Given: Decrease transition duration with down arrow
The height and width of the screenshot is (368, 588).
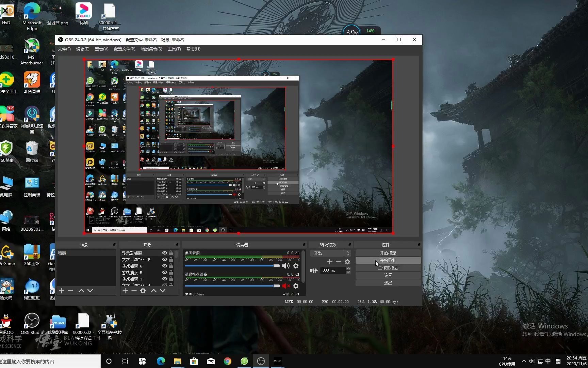Looking at the screenshot, I should (x=348, y=272).
